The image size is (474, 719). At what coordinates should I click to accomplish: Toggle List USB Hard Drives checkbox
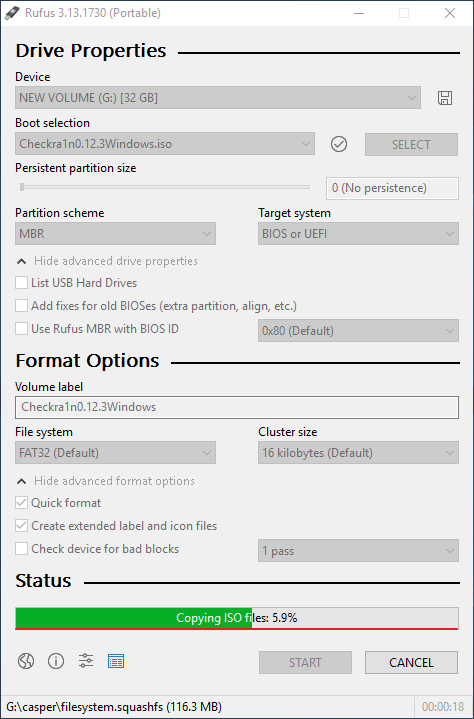[22, 282]
